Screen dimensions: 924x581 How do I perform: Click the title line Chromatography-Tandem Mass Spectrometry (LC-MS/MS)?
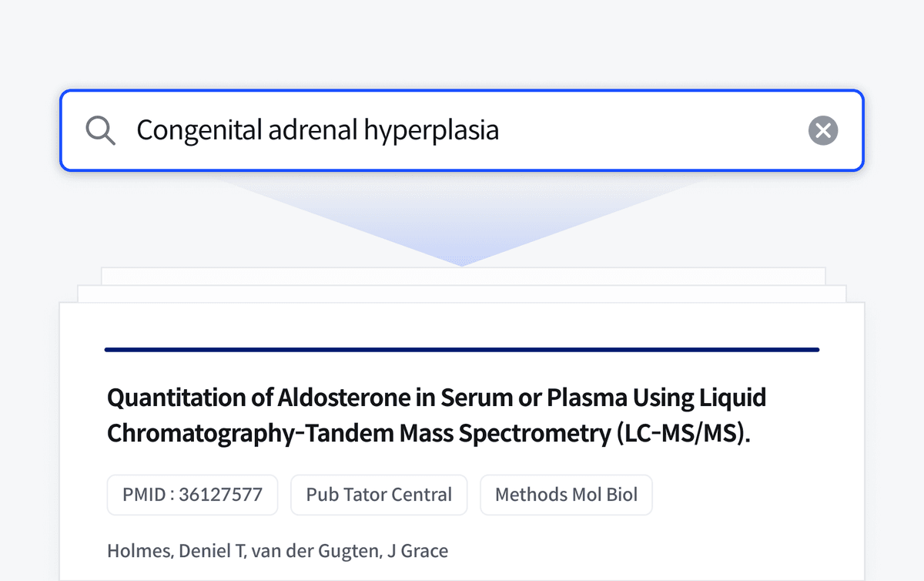(428, 433)
